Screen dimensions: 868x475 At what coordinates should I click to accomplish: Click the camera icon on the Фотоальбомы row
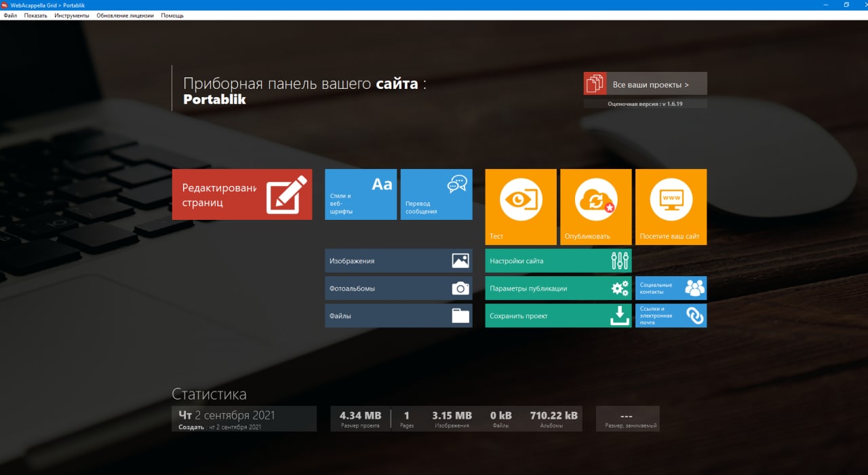(x=460, y=288)
